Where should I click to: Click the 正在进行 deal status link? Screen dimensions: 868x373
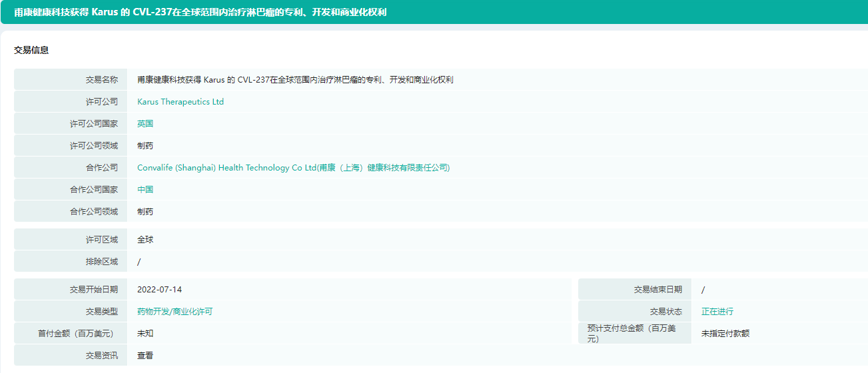pyautogui.click(x=717, y=312)
